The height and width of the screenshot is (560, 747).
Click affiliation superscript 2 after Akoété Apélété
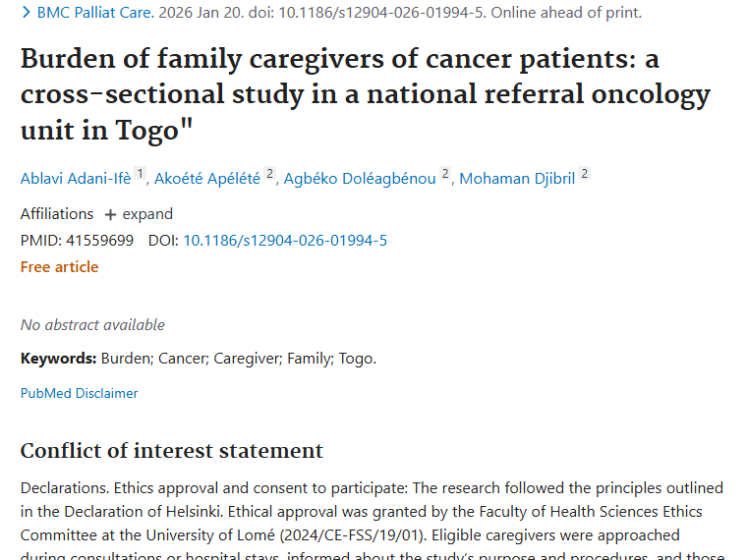(269, 175)
